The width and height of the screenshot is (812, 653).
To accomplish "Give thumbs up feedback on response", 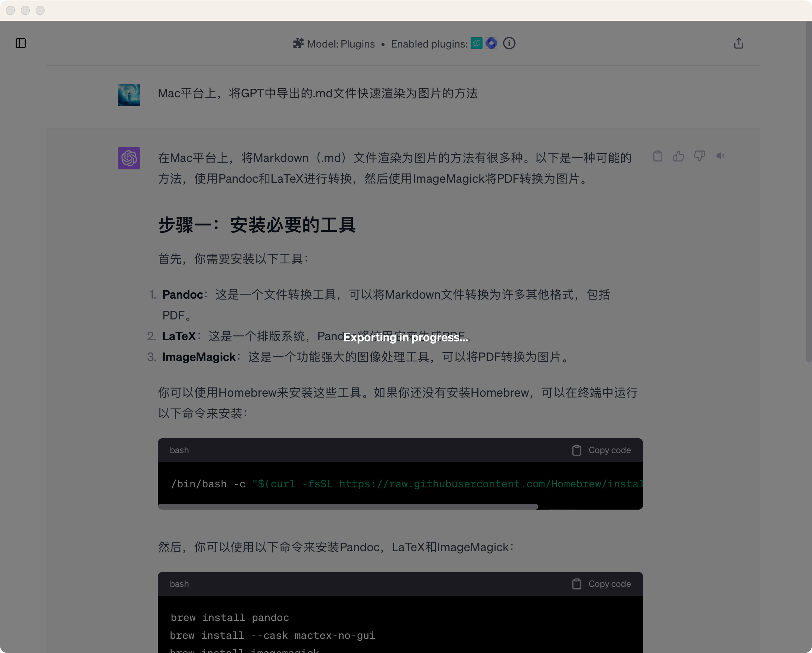I will click(x=679, y=156).
